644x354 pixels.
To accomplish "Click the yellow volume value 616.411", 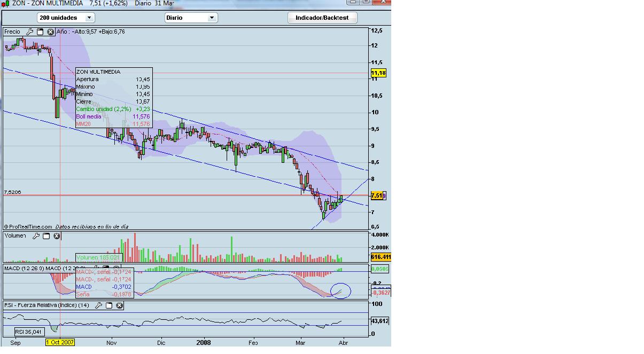I will [381, 257].
